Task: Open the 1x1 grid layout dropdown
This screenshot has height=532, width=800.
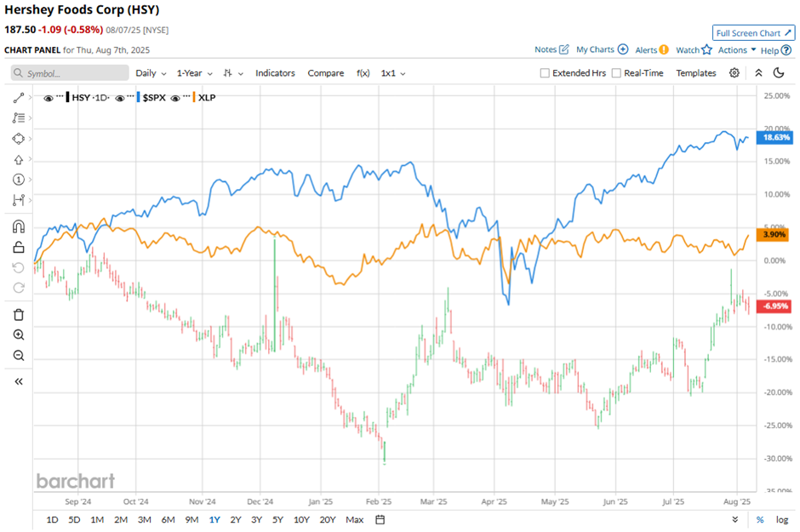Action: tap(393, 73)
